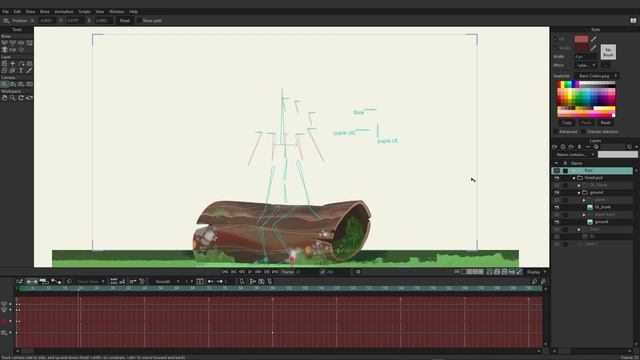Click the Reset button in the tool options bar
Screen dimensions: 640x360
124,20
